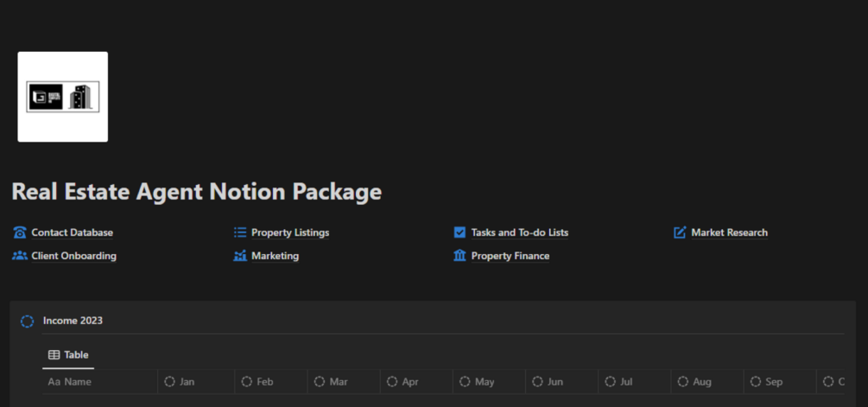Click the page title Real Estate Agent Notion Package
The height and width of the screenshot is (407, 868).
197,191
